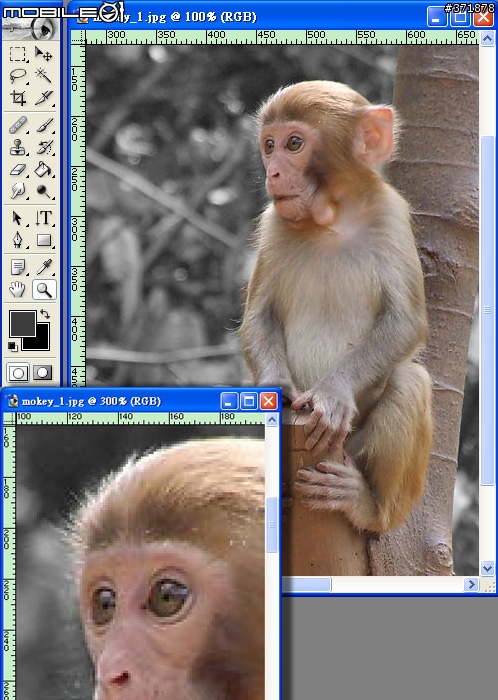Image resolution: width=498 pixels, height=700 pixels.
Task: Select the Hand tool
Action: point(18,290)
